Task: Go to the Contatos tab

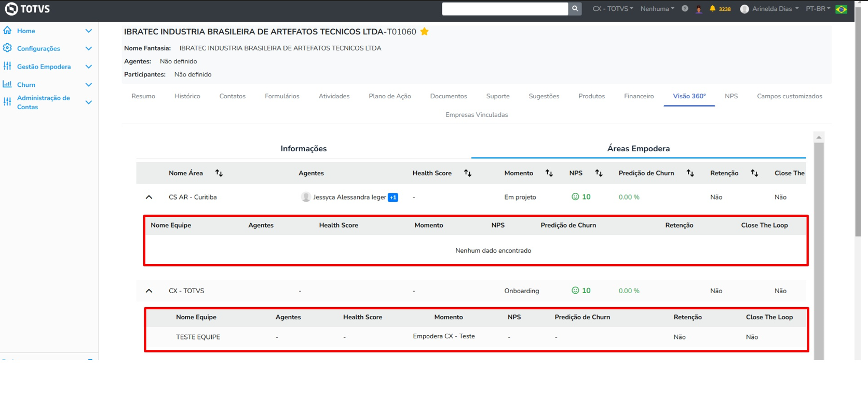Action: tap(233, 96)
